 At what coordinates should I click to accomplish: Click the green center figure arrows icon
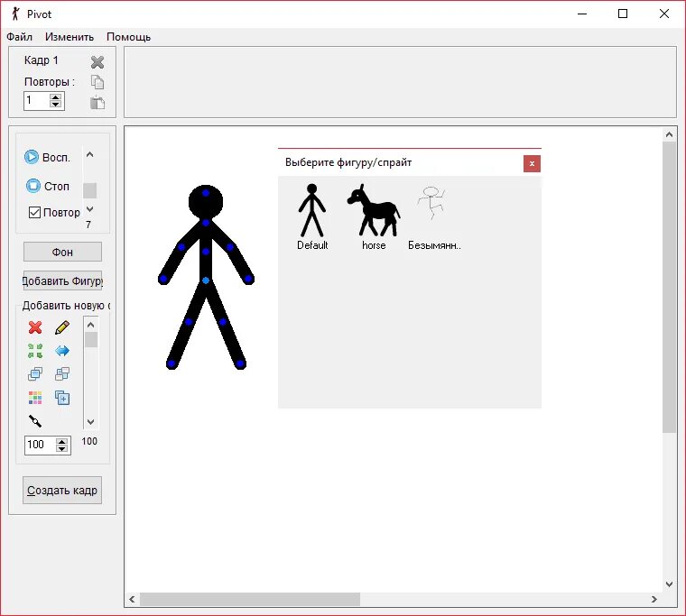click(35, 351)
